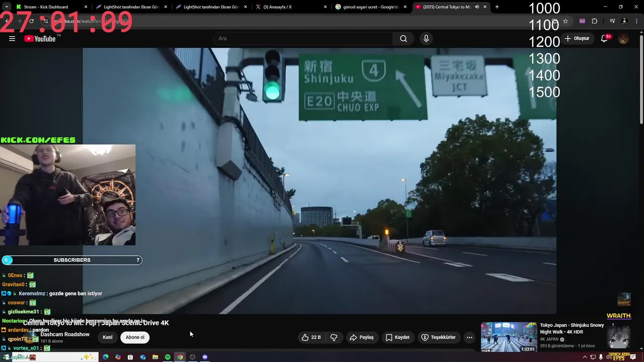644x362 pixels.
Task: Close the Stream - Kick Dashboard tab
Action: point(86,7)
